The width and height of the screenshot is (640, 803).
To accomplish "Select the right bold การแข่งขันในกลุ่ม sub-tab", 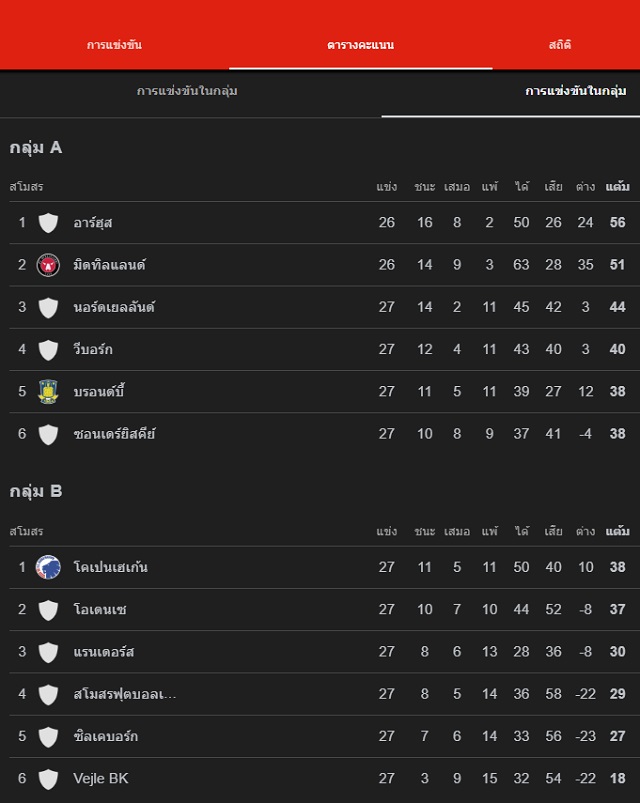I will [576, 92].
